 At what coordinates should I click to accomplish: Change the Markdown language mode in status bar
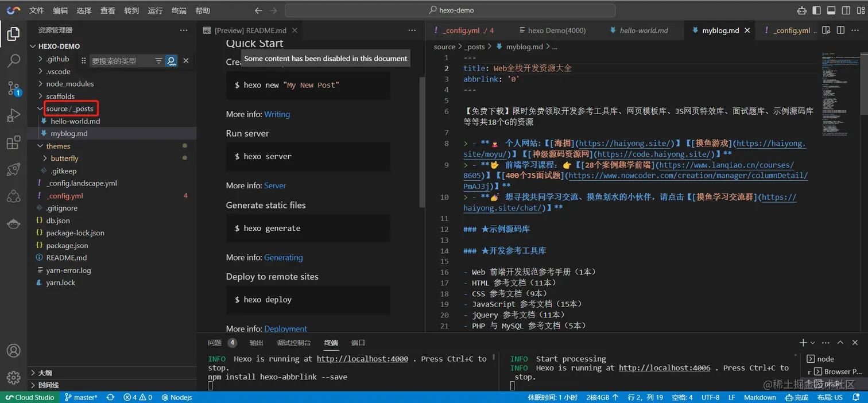coord(759,397)
